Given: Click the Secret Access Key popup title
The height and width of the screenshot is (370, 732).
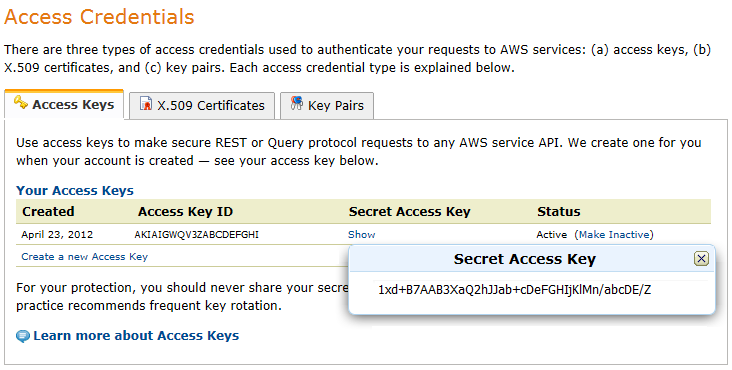Looking at the screenshot, I should [525, 259].
